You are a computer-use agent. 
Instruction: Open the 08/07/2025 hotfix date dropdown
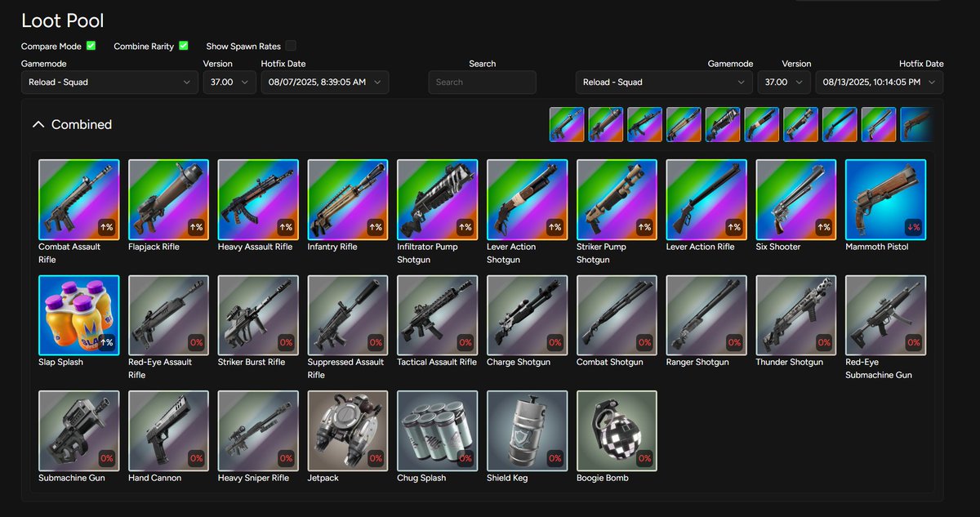(x=325, y=82)
